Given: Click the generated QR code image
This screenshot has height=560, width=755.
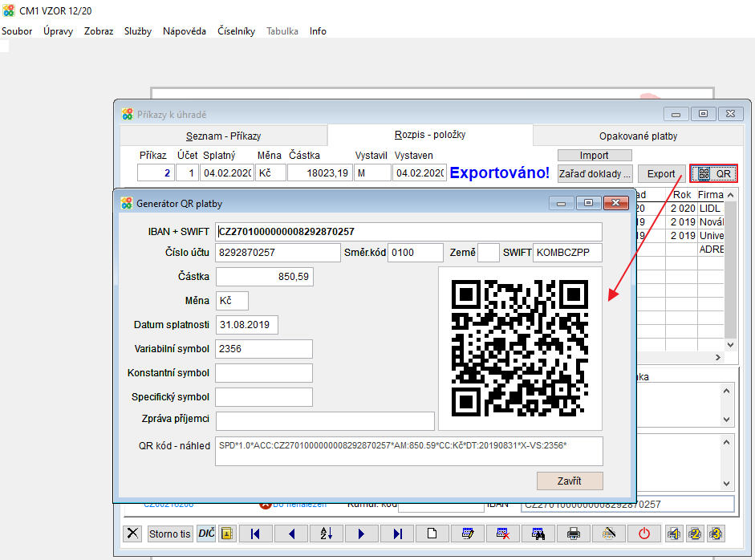Looking at the screenshot, I should (520, 348).
